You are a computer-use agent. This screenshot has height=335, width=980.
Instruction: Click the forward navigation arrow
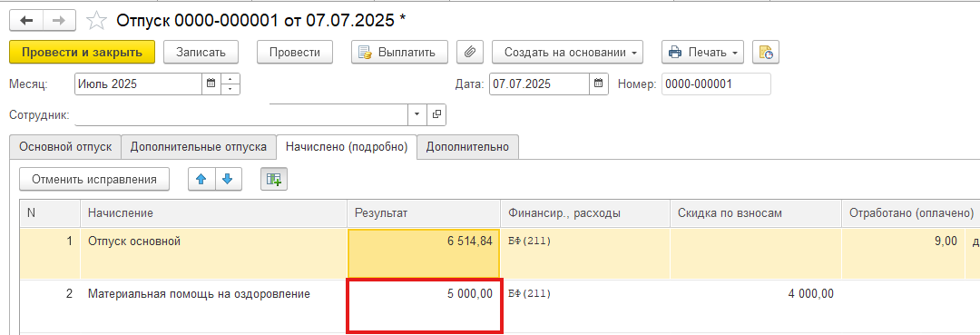pyautogui.click(x=59, y=21)
